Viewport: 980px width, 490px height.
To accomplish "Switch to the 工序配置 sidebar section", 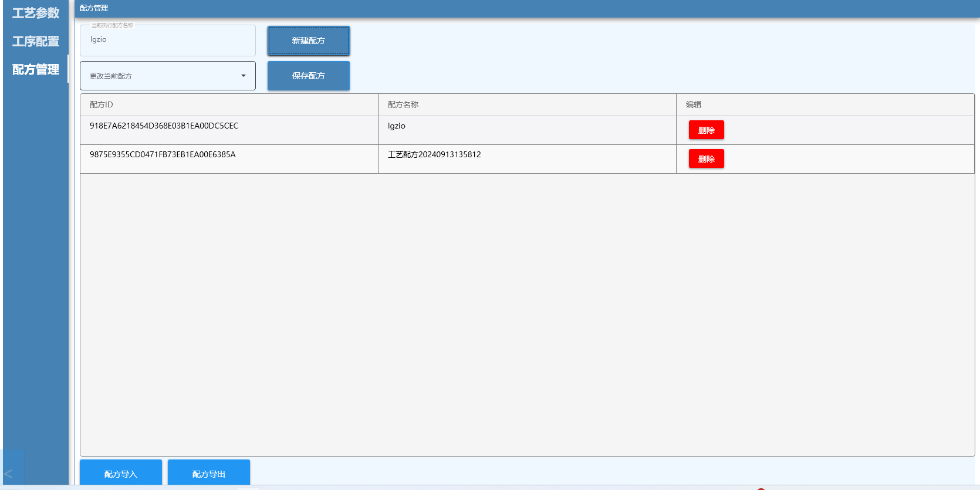I will [x=36, y=41].
